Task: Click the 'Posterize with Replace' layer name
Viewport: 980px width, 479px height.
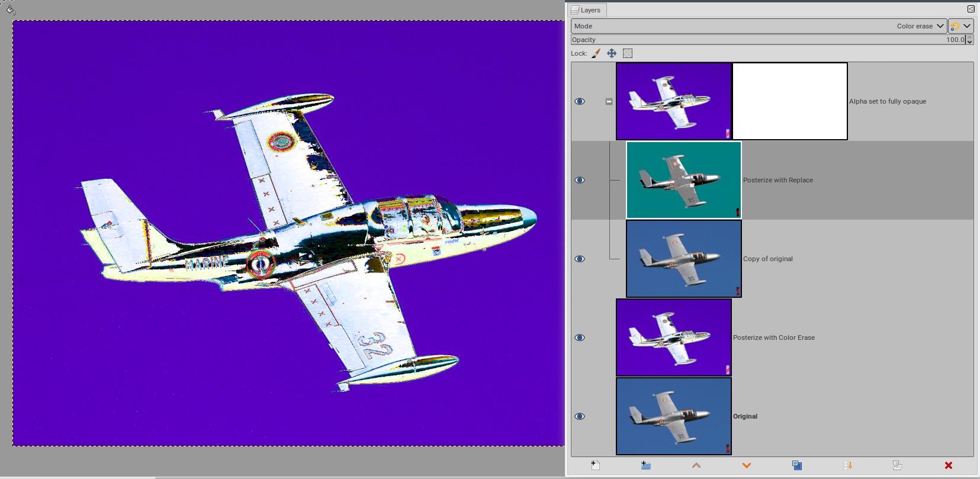Action: pos(778,180)
